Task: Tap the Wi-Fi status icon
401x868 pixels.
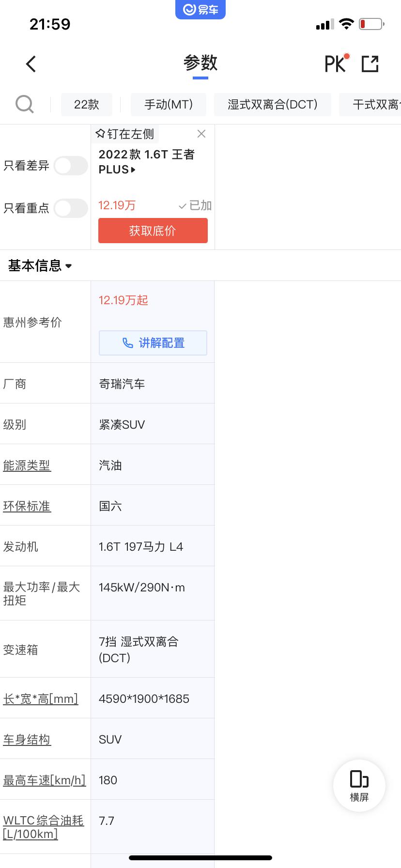Action: pos(346,24)
